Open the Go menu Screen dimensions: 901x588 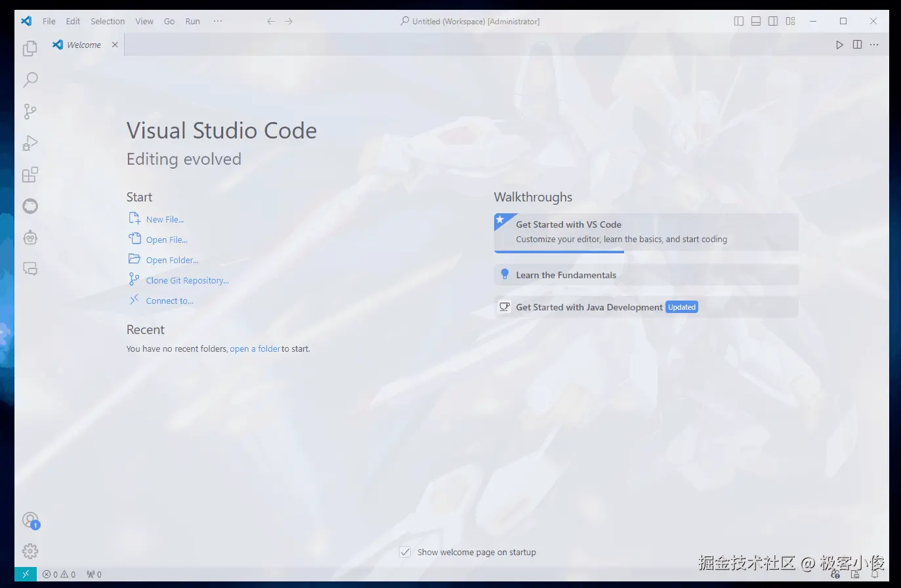(169, 21)
